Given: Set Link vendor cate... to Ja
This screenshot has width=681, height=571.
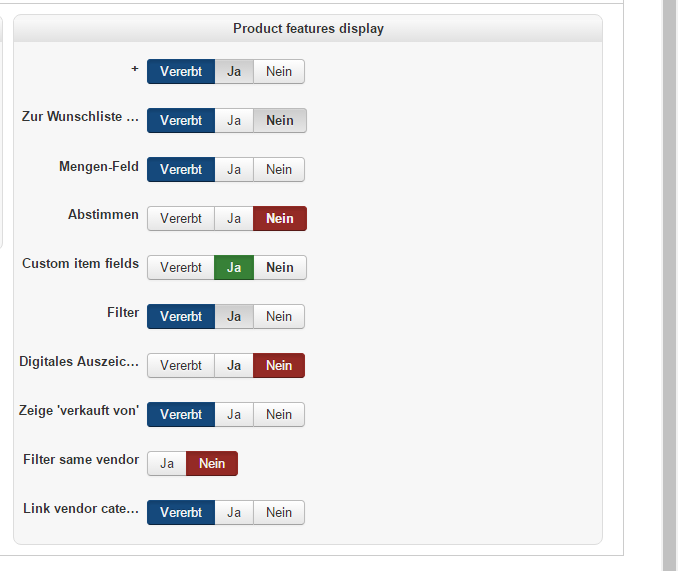Looking at the screenshot, I should click(234, 513).
